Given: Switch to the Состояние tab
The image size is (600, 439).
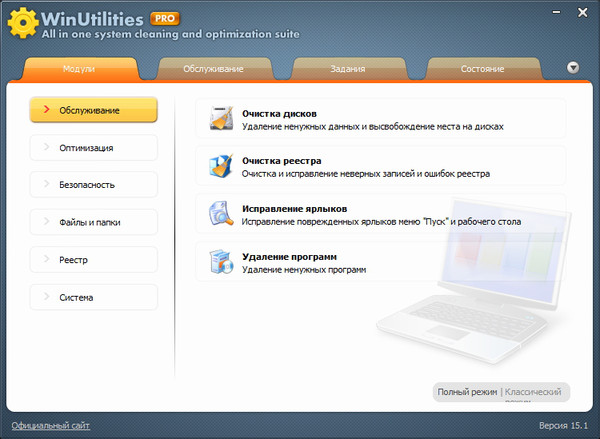Looking at the screenshot, I should [x=482, y=70].
